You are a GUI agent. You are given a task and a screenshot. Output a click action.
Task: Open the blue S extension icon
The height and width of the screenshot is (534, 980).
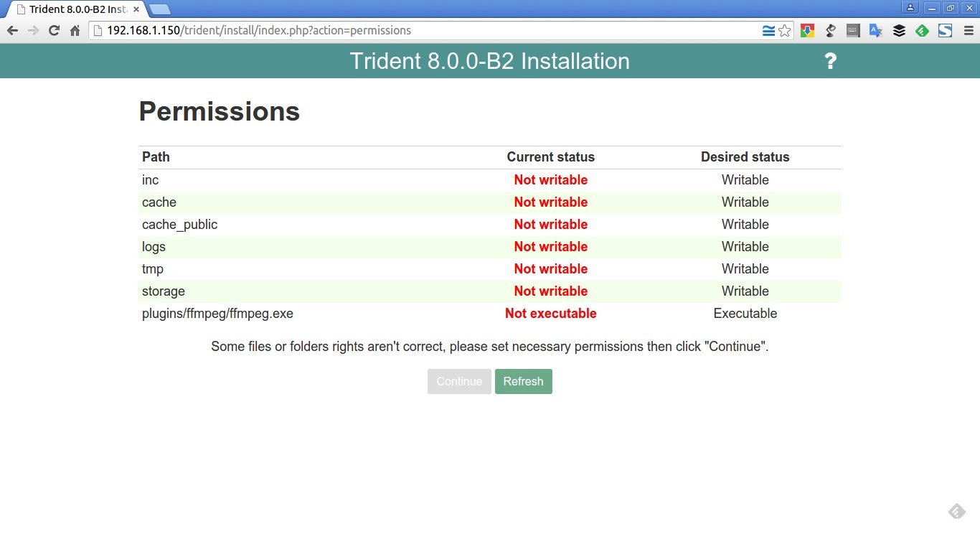pyautogui.click(x=945, y=31)
